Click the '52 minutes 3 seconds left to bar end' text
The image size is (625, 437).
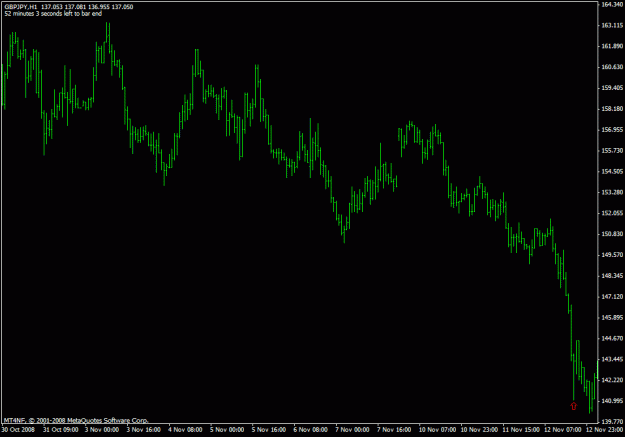point(53,14)
